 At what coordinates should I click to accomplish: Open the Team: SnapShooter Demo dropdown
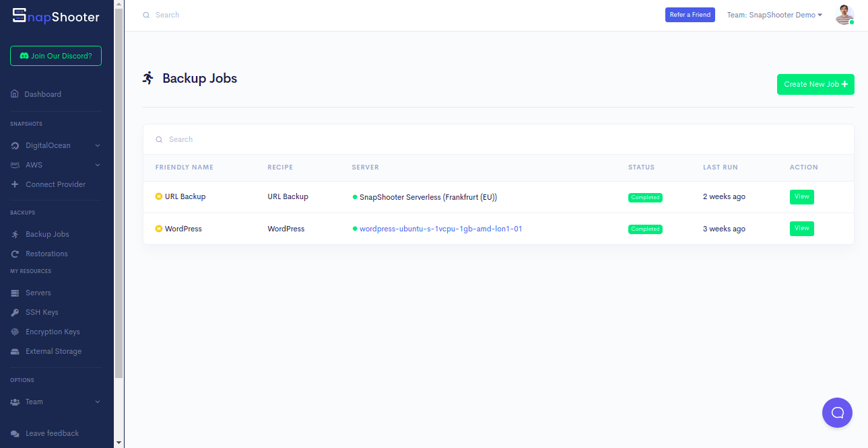coord(774,15)
